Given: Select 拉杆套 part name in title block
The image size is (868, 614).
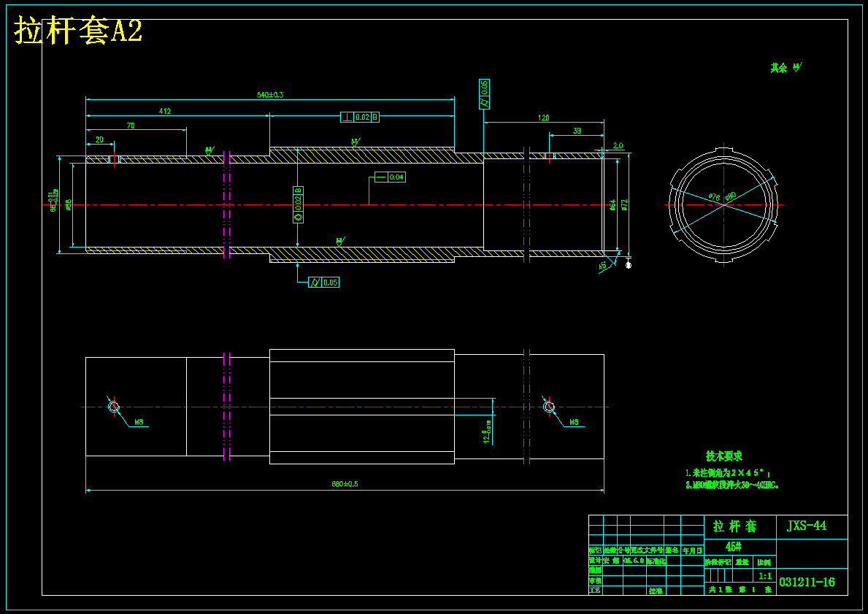Looking at the screenshot, I should click(x=734, y=526).
